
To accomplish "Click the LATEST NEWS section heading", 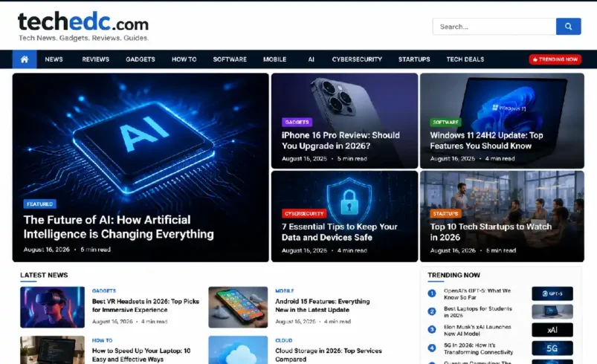I will point(44,275).
